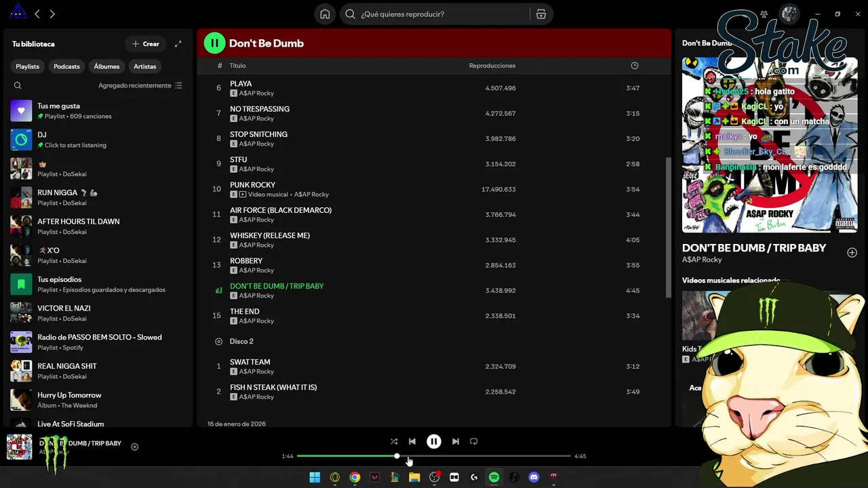Click the Crear button
The width and height of the screenshot is (868, 488).
click(x=146, y=44)
